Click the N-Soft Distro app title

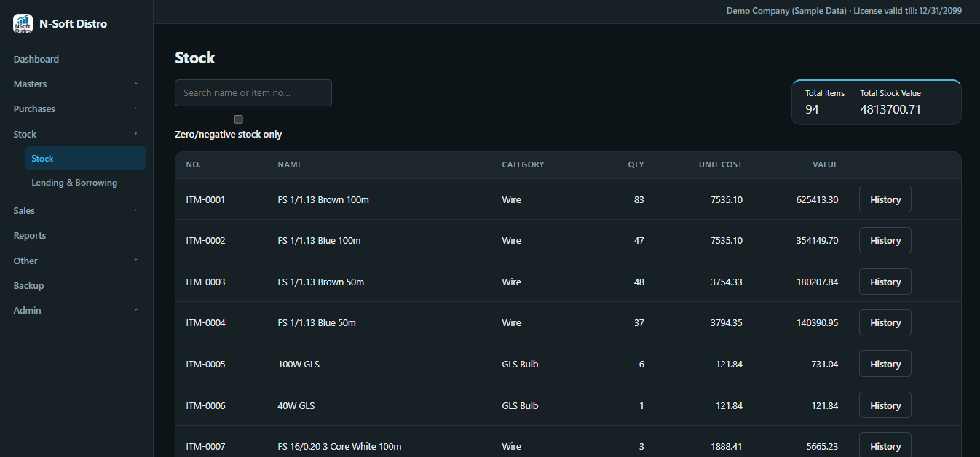[x=73, y=23]
